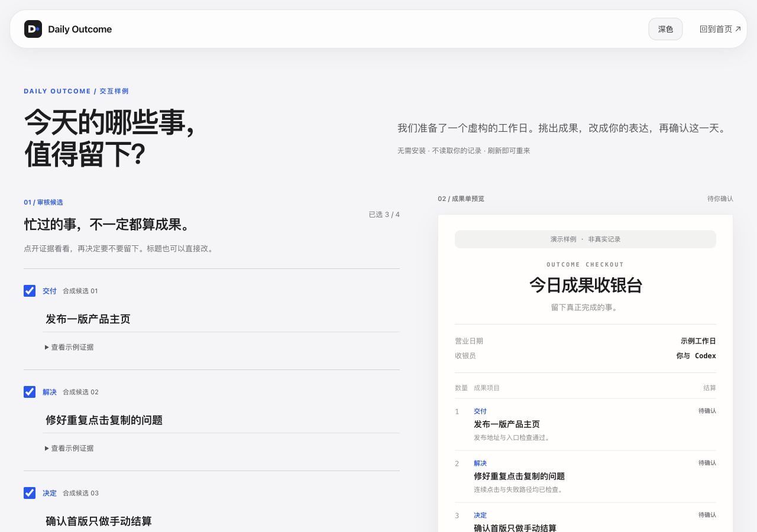The image size is (757, 532).
Task: Click 待确认 on receipt item 1
Action: point(707,411)
